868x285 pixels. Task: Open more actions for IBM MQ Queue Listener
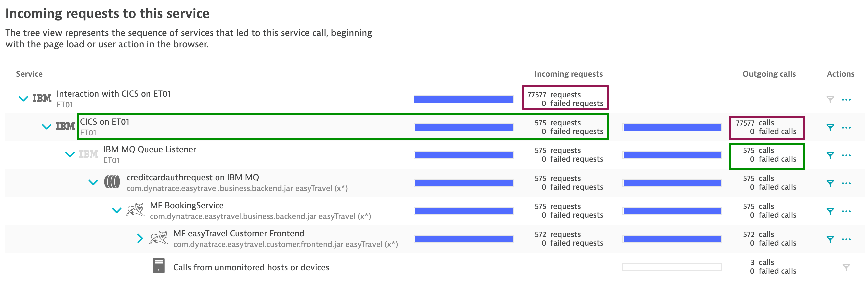point(846,155)
